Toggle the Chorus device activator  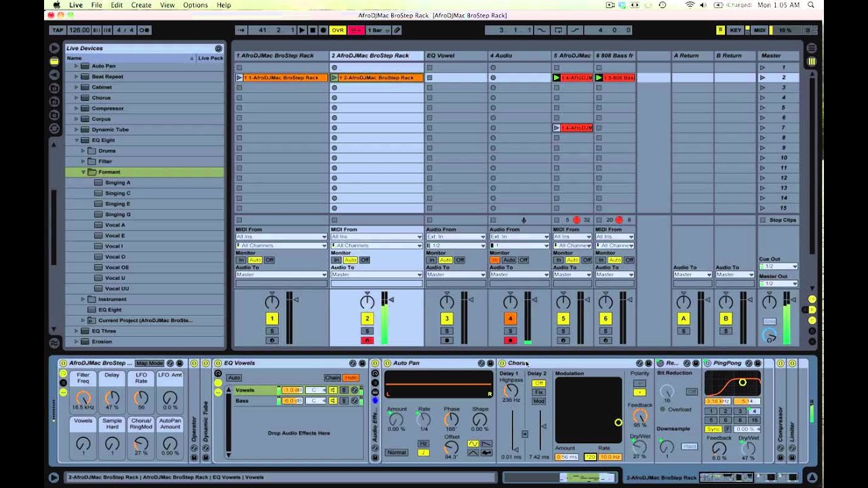click(502, 363)
